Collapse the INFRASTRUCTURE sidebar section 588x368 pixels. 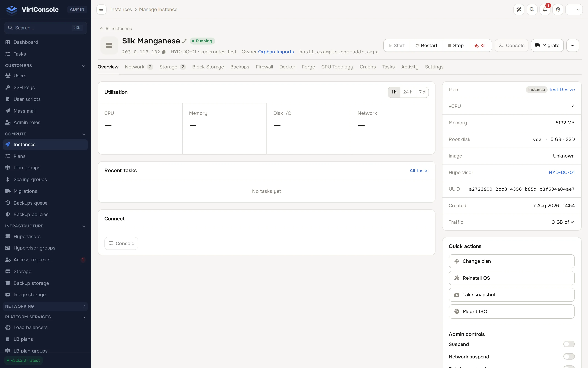click(45, 226)
